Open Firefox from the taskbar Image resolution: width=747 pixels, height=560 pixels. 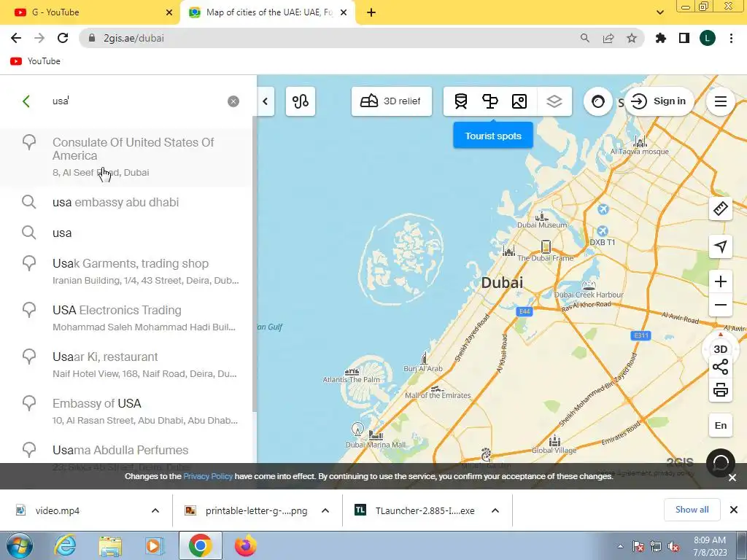click(245, 546)
